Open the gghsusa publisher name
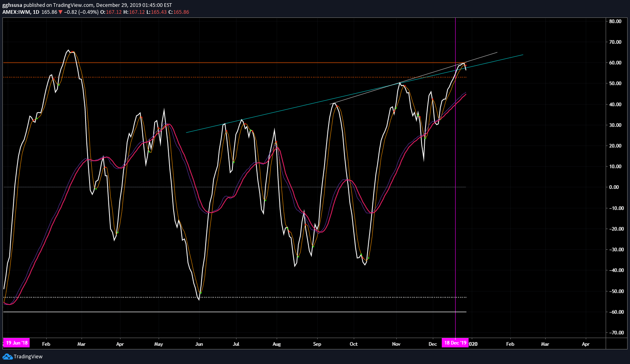 tap(12, 5)
